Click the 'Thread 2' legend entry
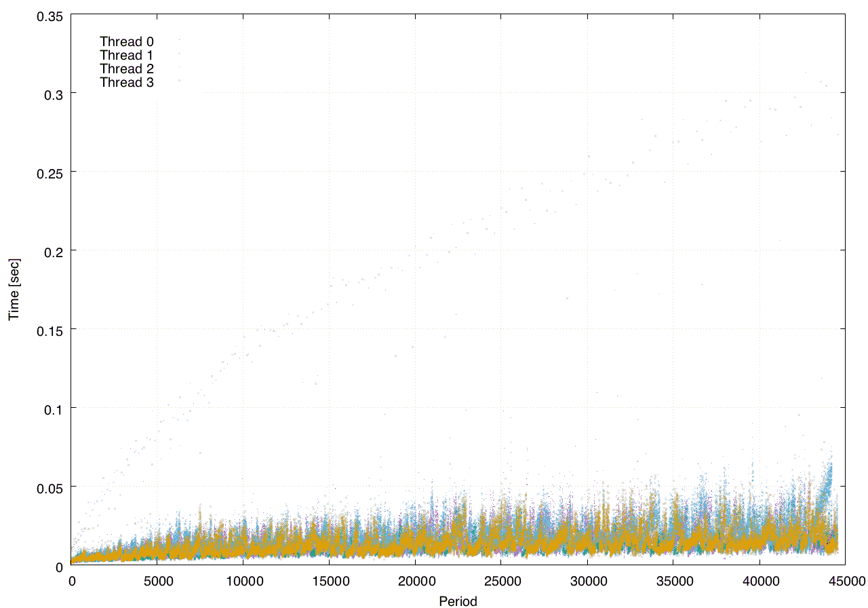 point(127,69)
